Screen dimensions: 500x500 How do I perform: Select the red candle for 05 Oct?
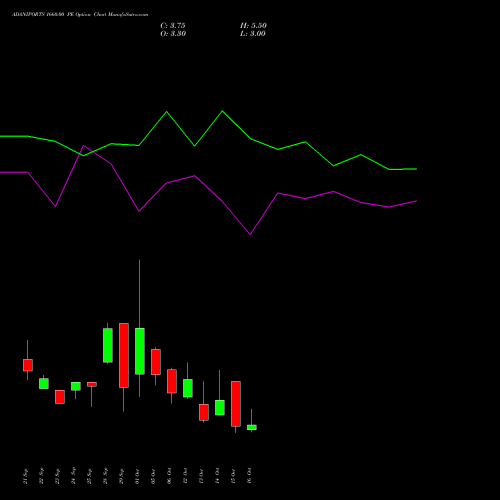pos(156,362)
